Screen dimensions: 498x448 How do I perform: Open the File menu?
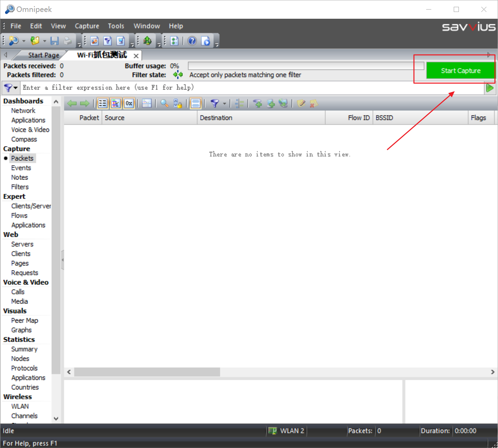point(16,26)
